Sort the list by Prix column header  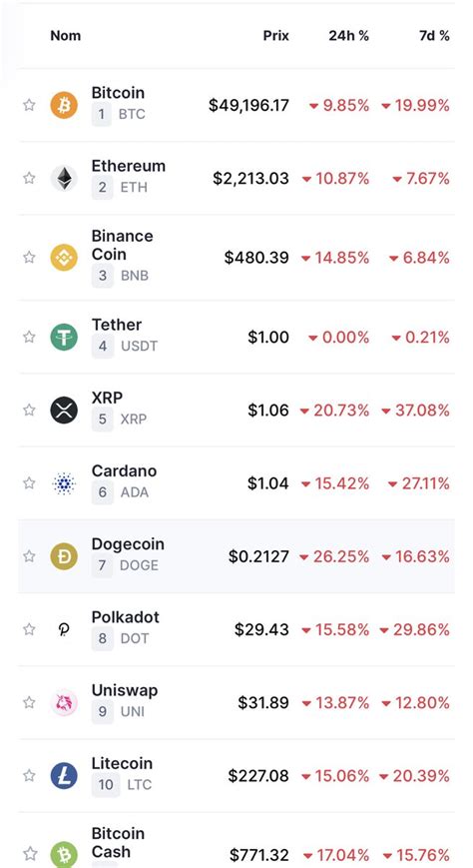coord(276,36)
